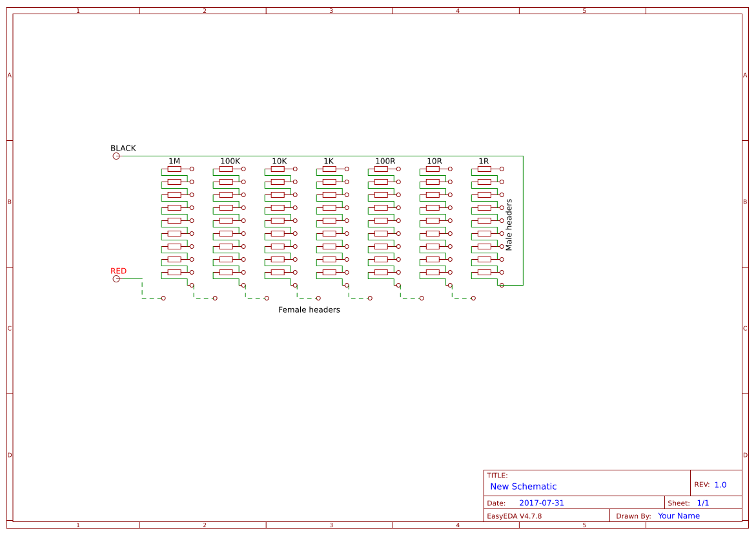Screen dimensions: 756x535
Task: Click the BLACK terminal circle symbol
Action: tap(116, 156)
